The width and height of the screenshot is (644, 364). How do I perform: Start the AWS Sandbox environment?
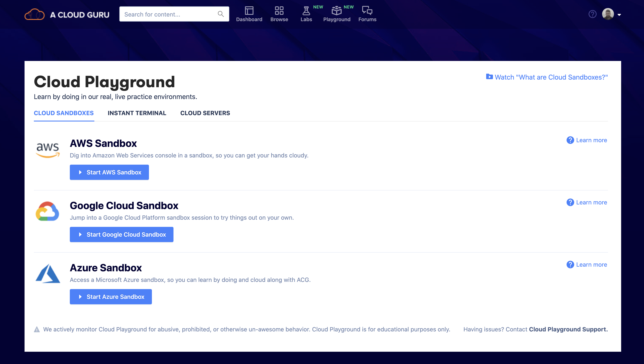pyautogui.click(x=109, y=172)
